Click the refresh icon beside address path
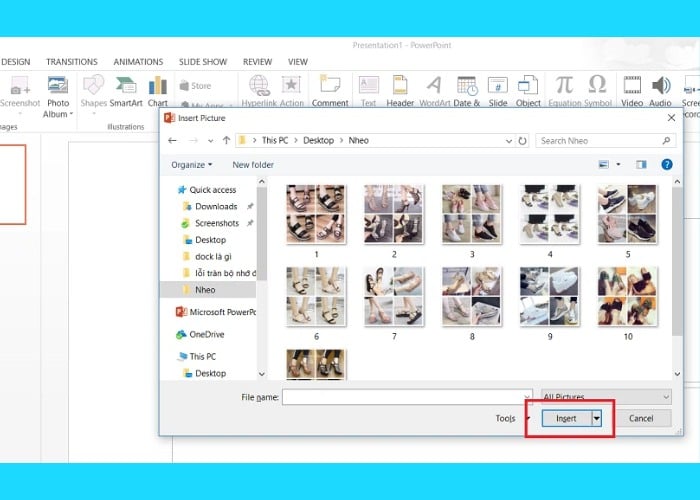Viewport: 700px width, 500px height. [523, 141]
